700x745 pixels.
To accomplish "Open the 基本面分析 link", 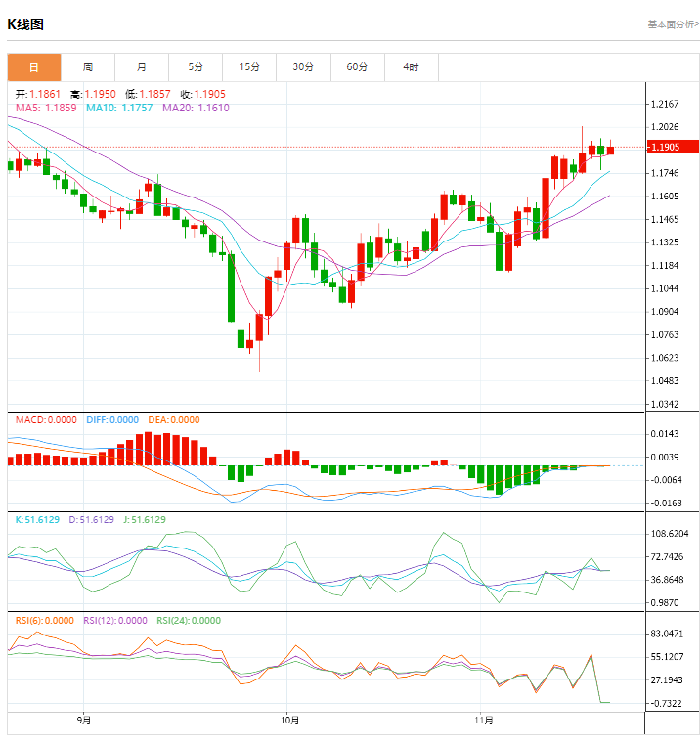I will [x=672, y=23].
